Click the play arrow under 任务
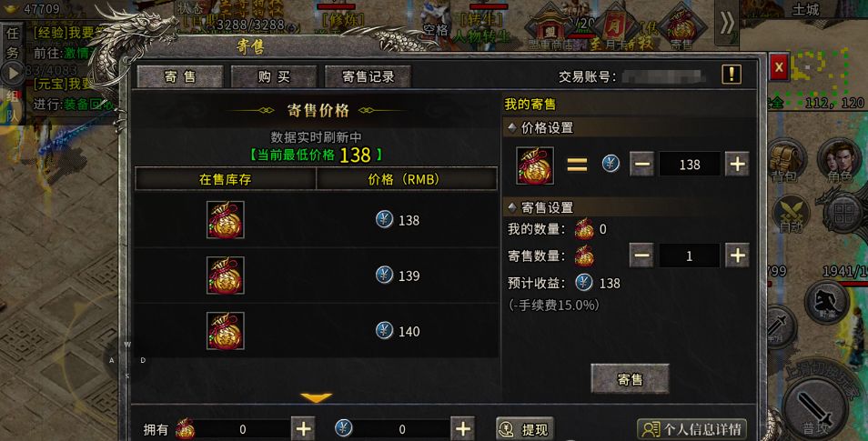 [13, 73]
